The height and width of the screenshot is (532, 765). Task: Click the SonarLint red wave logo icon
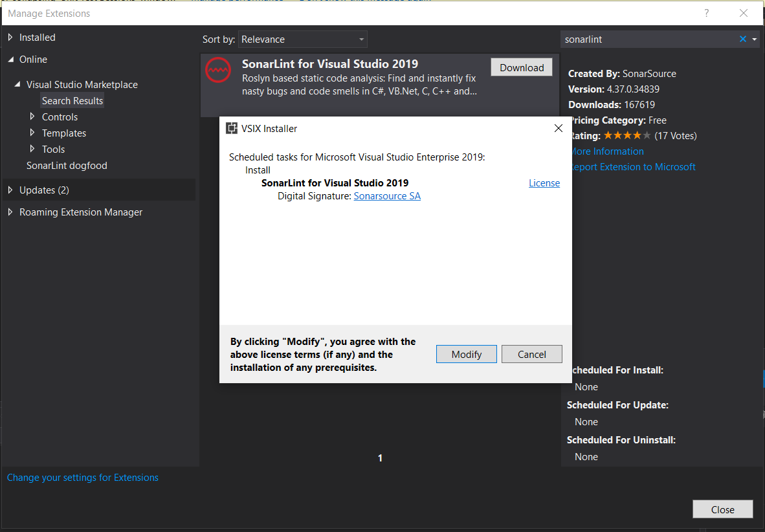(217, 70)
